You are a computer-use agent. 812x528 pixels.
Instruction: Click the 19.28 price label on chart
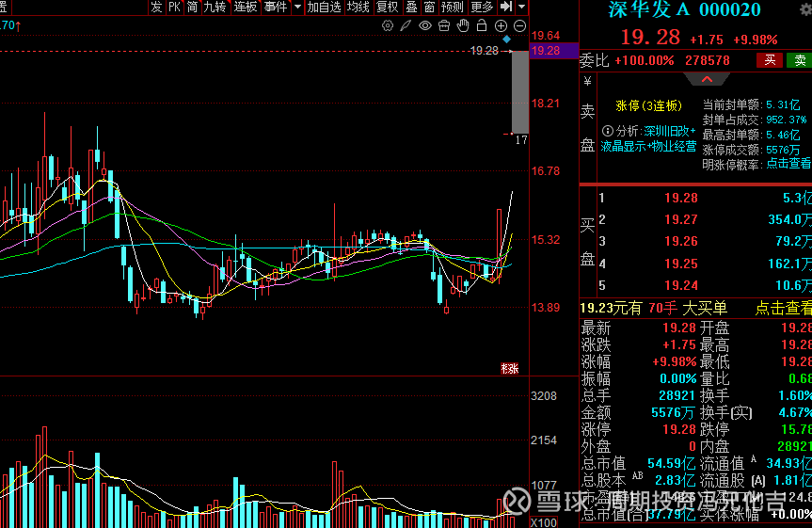click(x=484, y=51)
